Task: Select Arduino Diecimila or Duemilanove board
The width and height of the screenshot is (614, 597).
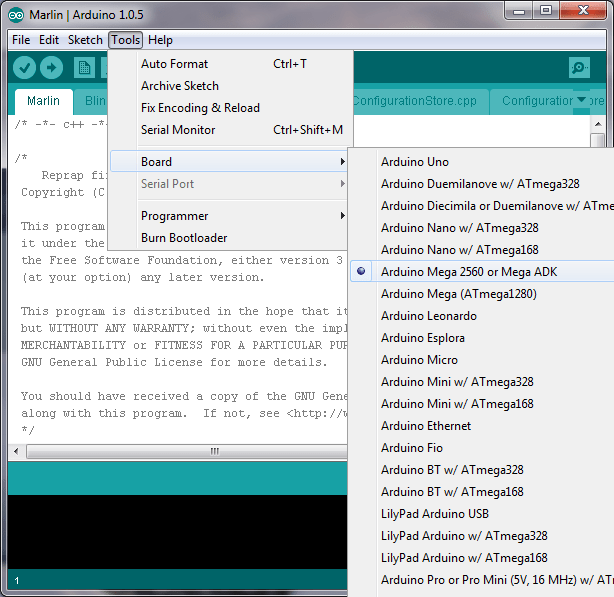Action: coord(482,206)
